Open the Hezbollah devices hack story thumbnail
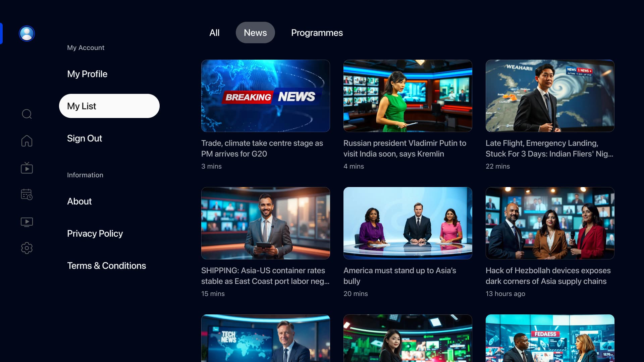The image size is (644, 362). coord(550,223)
